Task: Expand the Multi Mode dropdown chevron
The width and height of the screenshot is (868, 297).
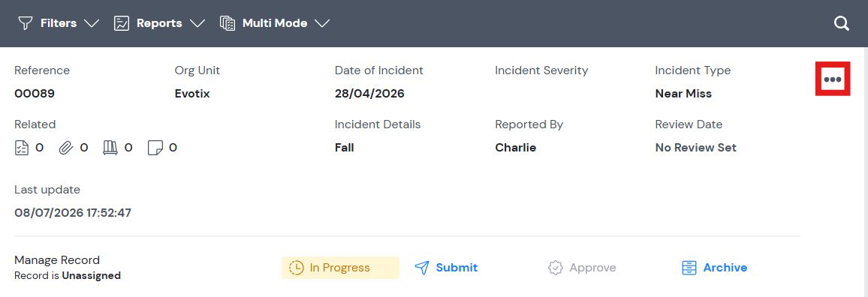Action: coord(322,23)
